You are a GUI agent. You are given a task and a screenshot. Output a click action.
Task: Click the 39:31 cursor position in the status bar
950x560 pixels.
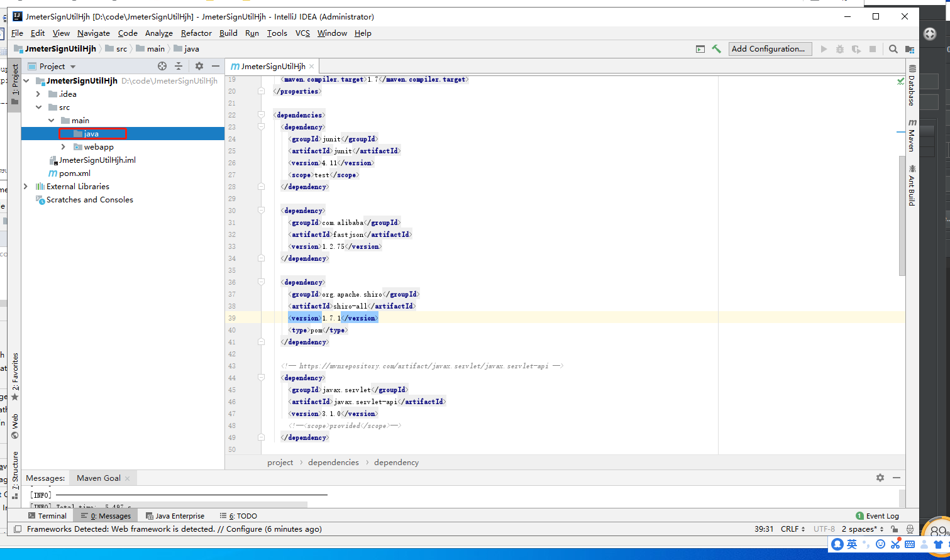tap(764, 529)
